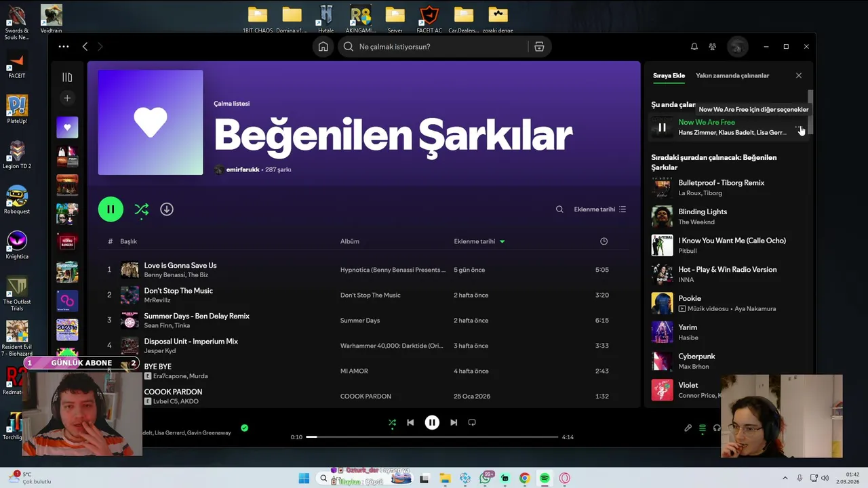Open Liked Songs heart tile in sidebar
The image size is (868, 488).
pyautogui.click(x=67, y=127)
